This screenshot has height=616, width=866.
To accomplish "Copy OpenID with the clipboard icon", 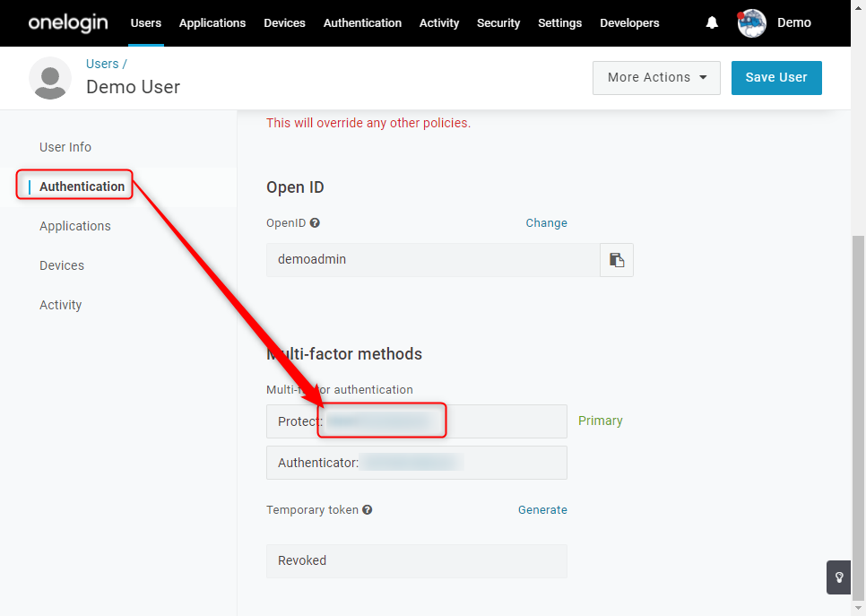I will (x=617, y=260).
